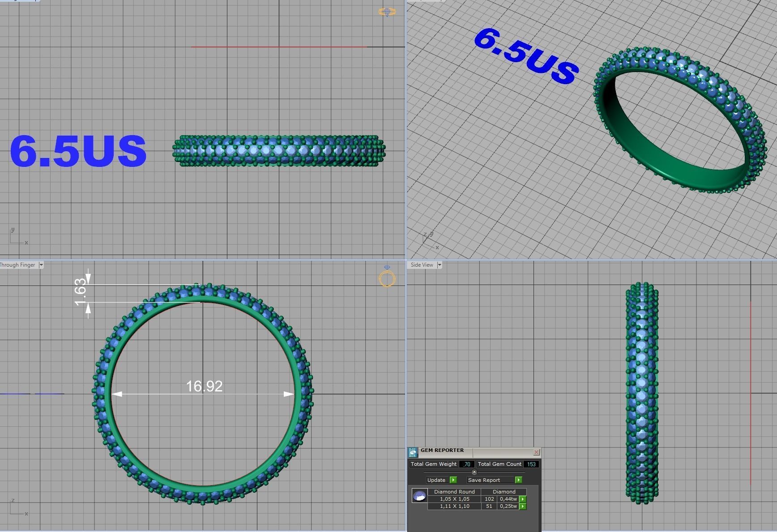Viewport: 777px width, 532px height.
Task: Click the green Update arrow button
Action: click(453, 480)
